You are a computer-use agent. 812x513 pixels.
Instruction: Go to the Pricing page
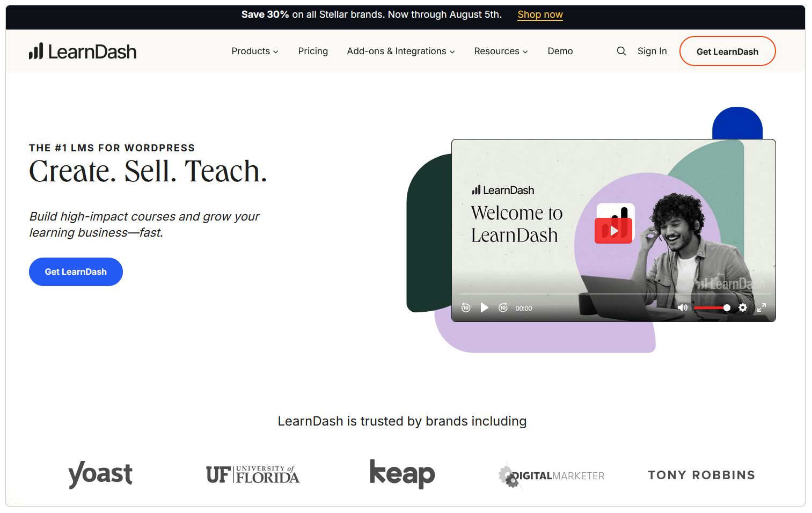coord(313,51)
